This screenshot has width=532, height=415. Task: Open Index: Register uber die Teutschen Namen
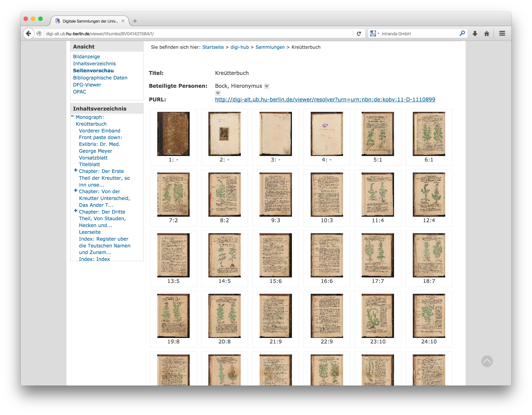coord(104,246)
